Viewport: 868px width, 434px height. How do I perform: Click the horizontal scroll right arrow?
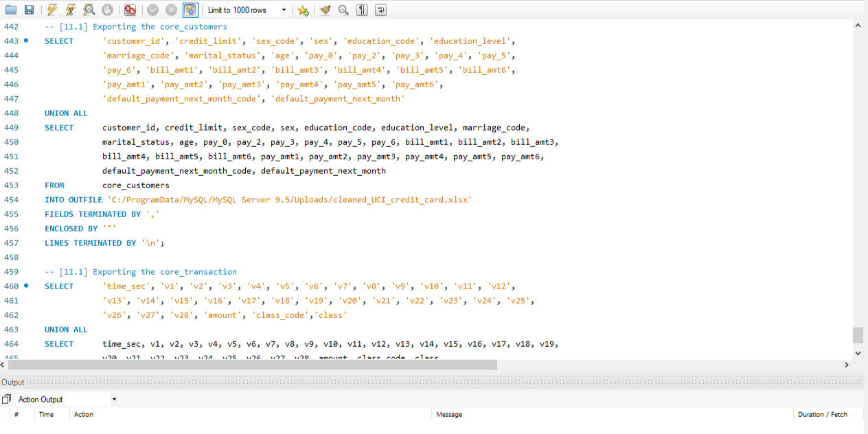(846, 365)
